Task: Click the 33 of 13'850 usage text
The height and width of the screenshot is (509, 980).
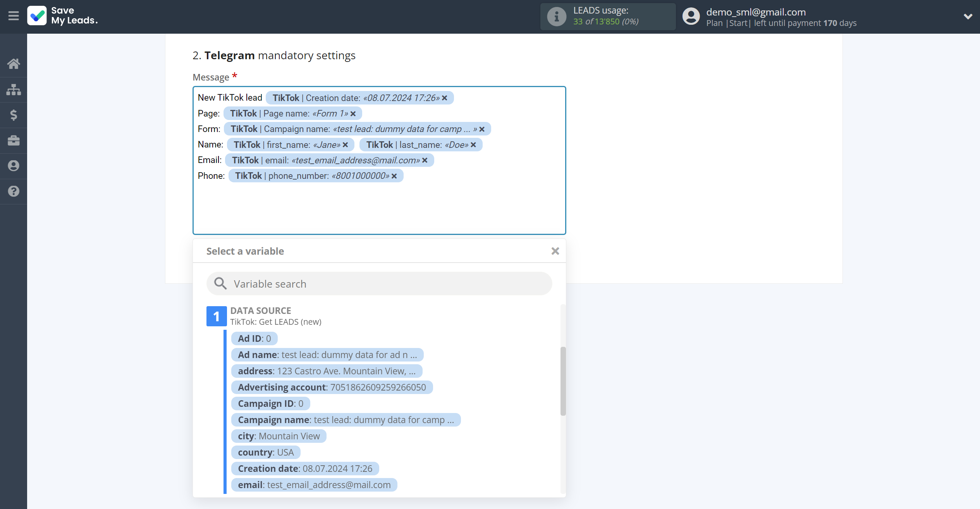Action: [x=606, y=22]
